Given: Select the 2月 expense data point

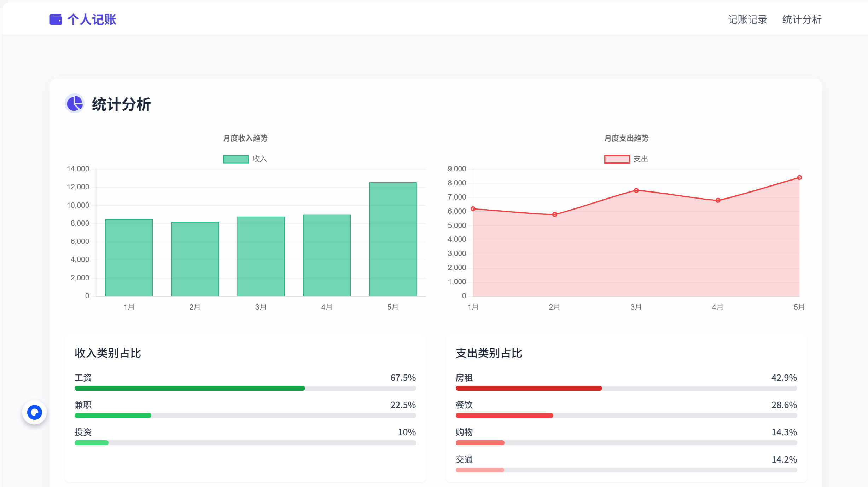Looking at the screenshot, I should click(554, 214).
